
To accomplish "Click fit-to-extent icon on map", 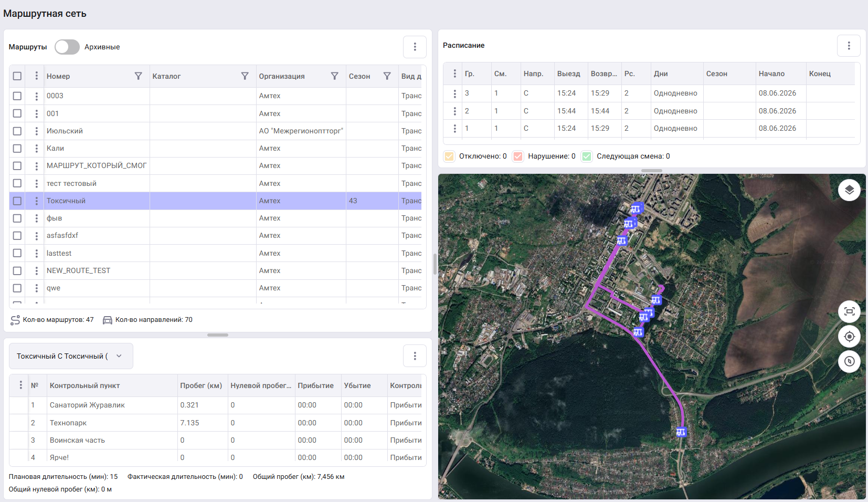I will (849, 311).
